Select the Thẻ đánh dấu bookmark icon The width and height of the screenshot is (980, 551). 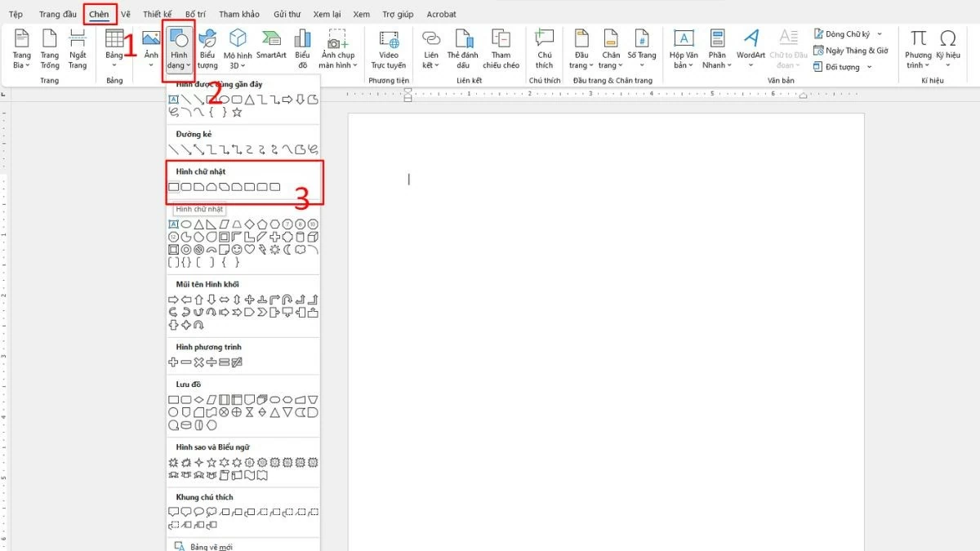point(463,49)
